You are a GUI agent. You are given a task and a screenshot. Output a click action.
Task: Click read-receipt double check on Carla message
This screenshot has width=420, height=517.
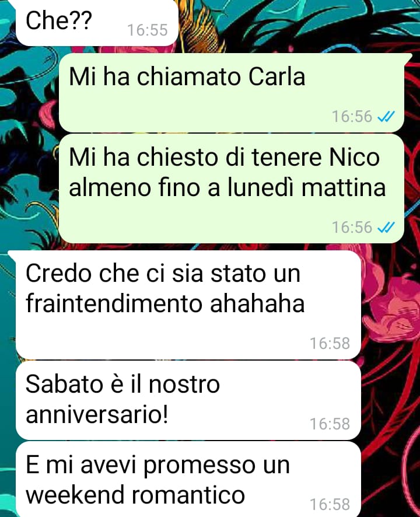pyautogui.click(x=386, y=116)
